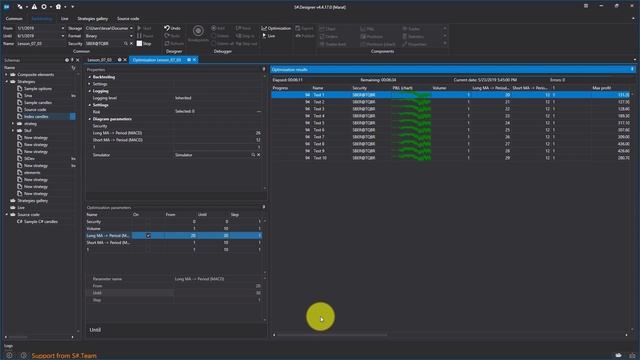Screen dimensions: 640x360
Task: Expand the Stuf subfolder node
Action: [13, 131]
